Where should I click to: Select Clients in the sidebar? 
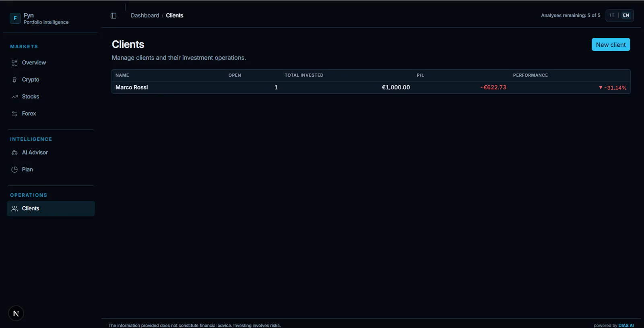51,209
